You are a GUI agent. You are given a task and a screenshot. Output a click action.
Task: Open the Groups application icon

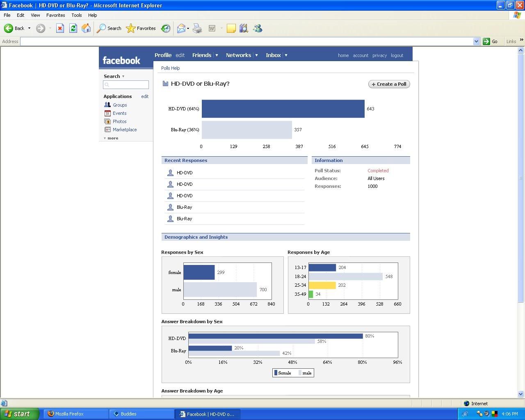click(107, 105)
